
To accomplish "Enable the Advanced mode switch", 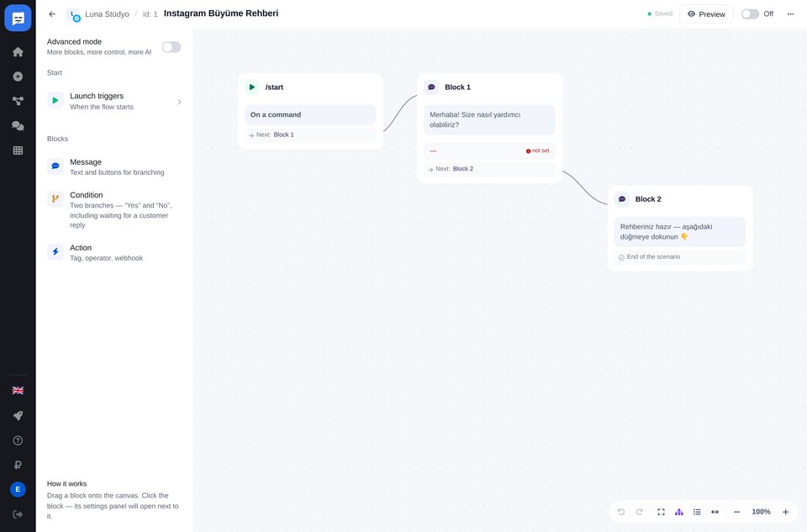I will pos(171,47).
